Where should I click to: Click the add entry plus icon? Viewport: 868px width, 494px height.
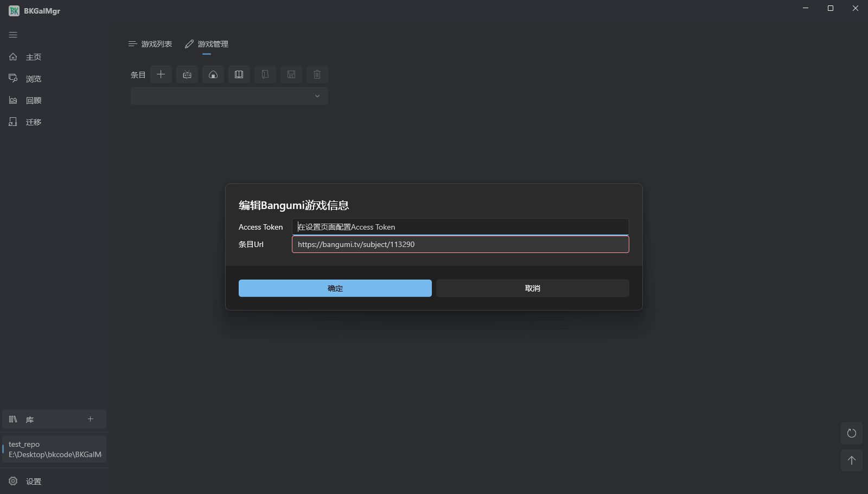(161, 74)
